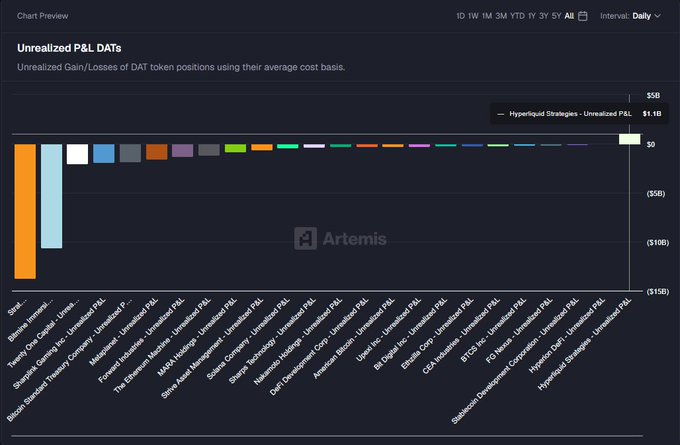
Task: Select the 5Y time range
Action: (556, 16)
